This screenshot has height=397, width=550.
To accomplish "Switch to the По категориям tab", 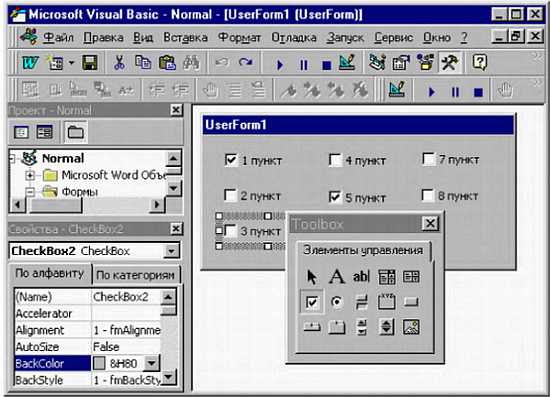I will [135, 275].
